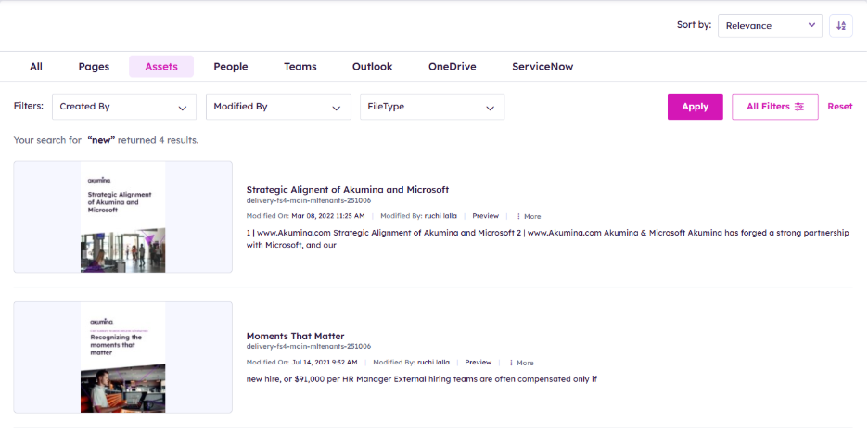Select the Teams tab

click(300, 67)
